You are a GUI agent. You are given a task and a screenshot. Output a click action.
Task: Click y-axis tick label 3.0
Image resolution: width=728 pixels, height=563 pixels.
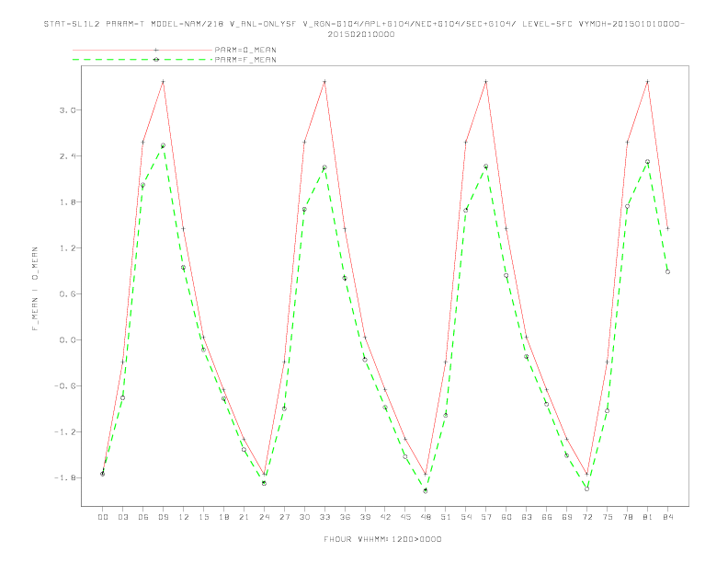coord(67,110)
